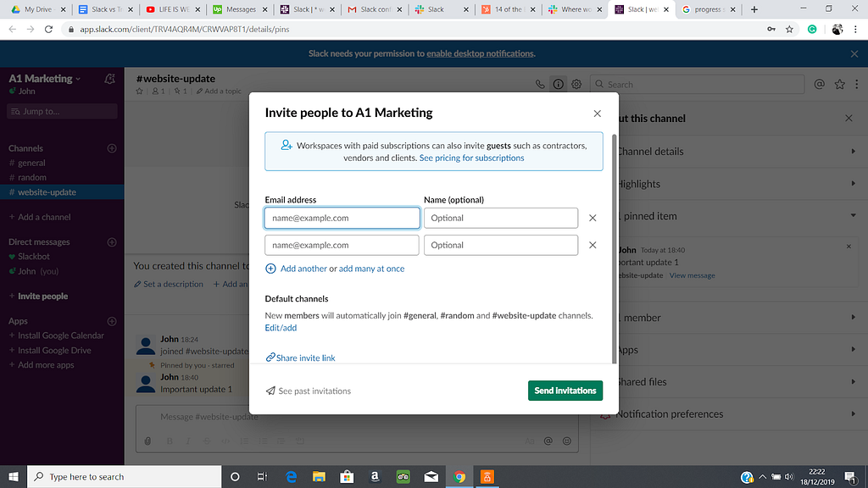868x488 pixels.
Task: Toggle the channel details info icon
Action: [x=558, y=84]
